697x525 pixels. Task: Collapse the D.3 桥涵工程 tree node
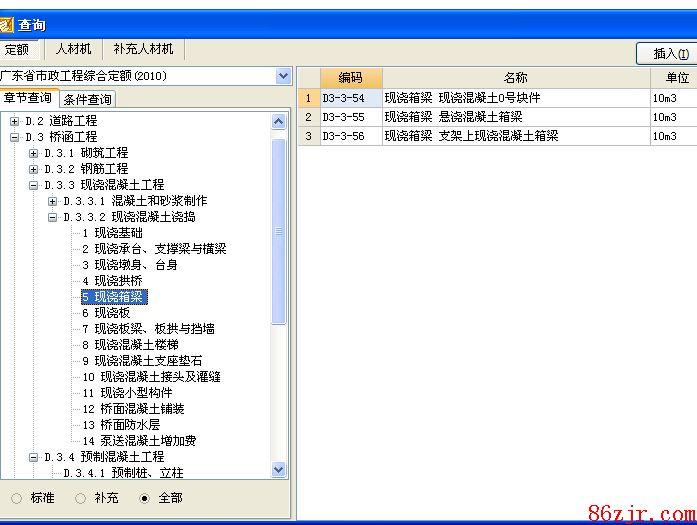15,137
